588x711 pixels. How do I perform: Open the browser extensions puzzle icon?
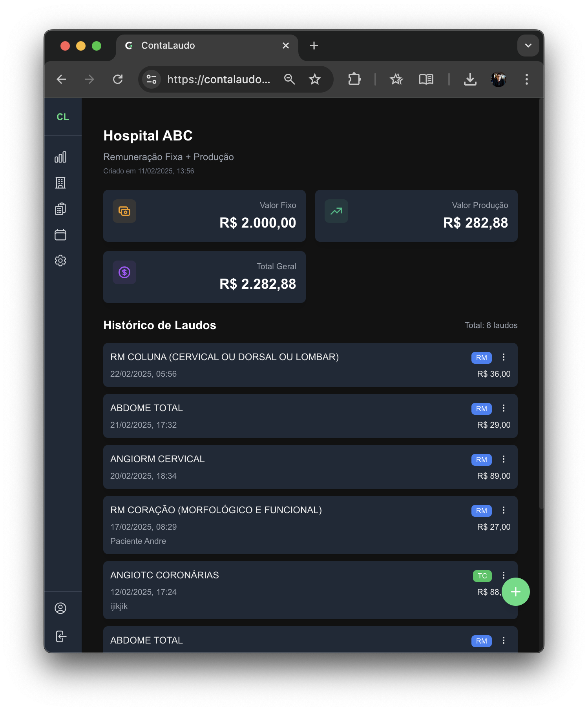click(354, 79)
